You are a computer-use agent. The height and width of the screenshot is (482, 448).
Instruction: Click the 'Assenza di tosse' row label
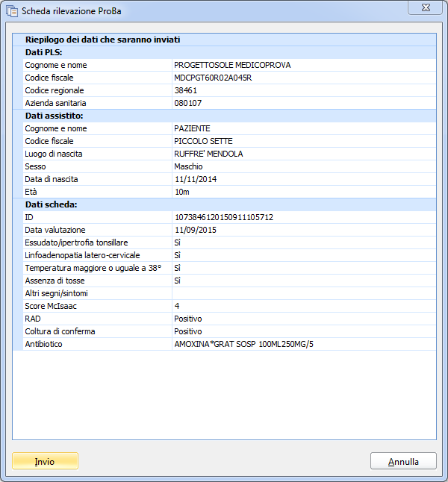[x=55, y=281]
